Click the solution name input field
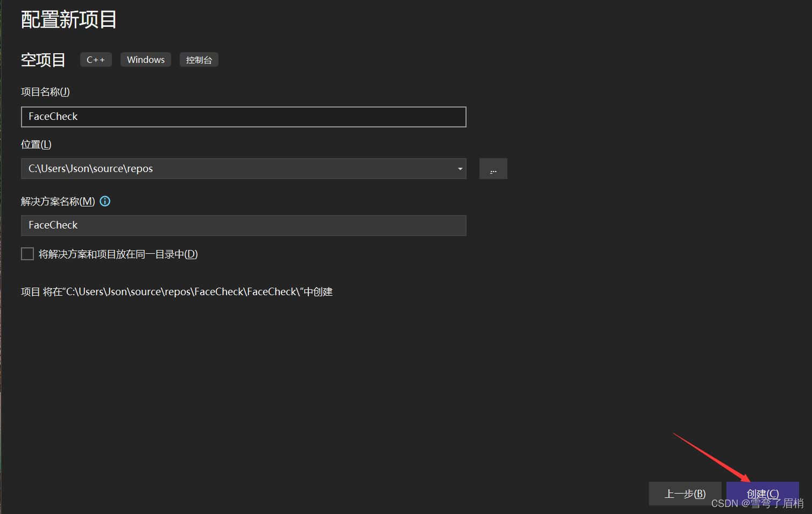This screenshot has width=812, height=514. pos(244,225)
